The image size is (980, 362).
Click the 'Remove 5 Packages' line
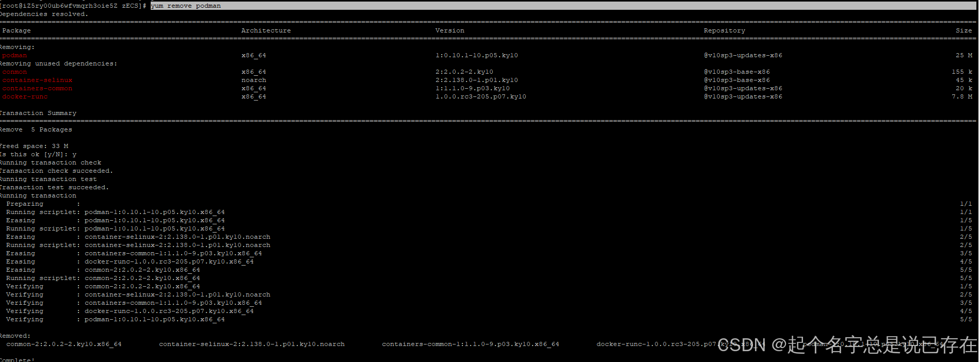[36, 129]
